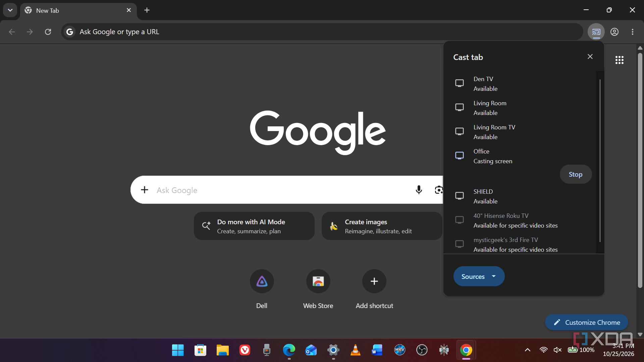Show hidden system tray icons
This screenshot has height=362, width=644.
tap(528, 350)
